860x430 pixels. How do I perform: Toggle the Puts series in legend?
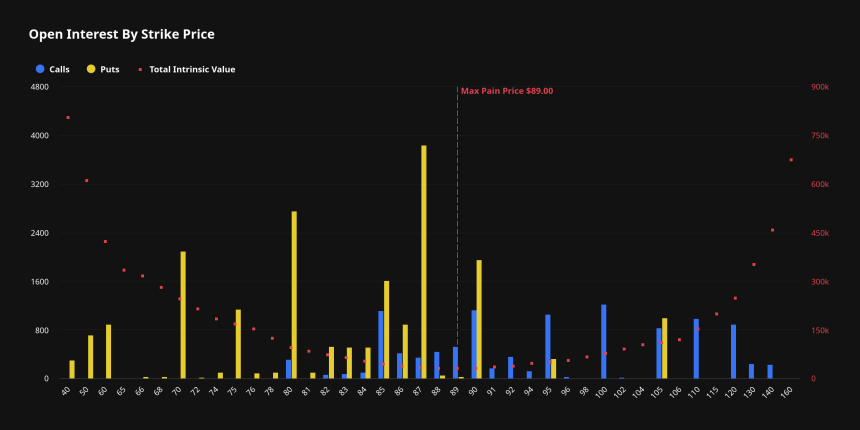click(110, 70)
